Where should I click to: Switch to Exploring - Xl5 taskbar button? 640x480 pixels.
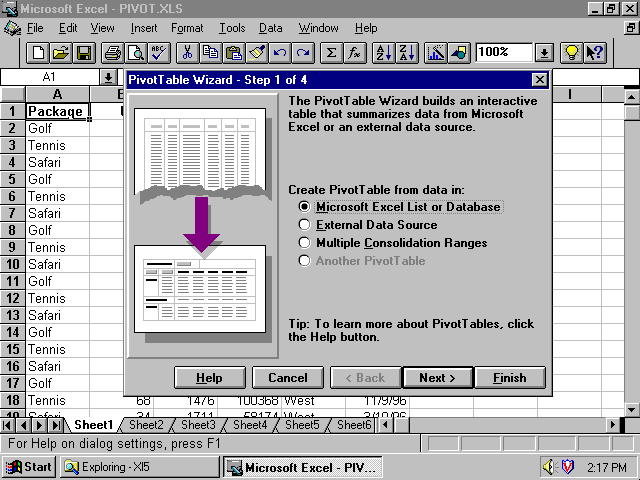point(140,467)
